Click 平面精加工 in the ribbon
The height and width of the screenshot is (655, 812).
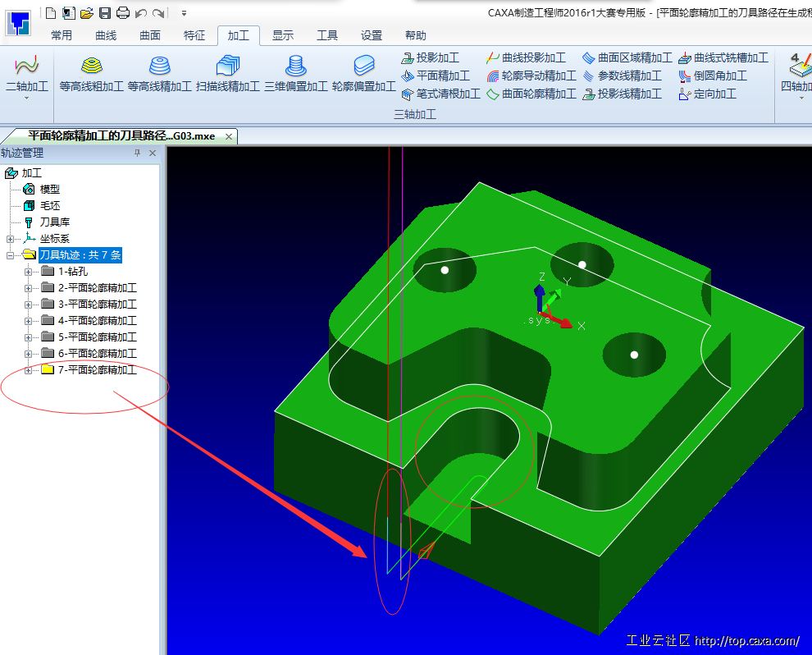click(x=436, y=76)
